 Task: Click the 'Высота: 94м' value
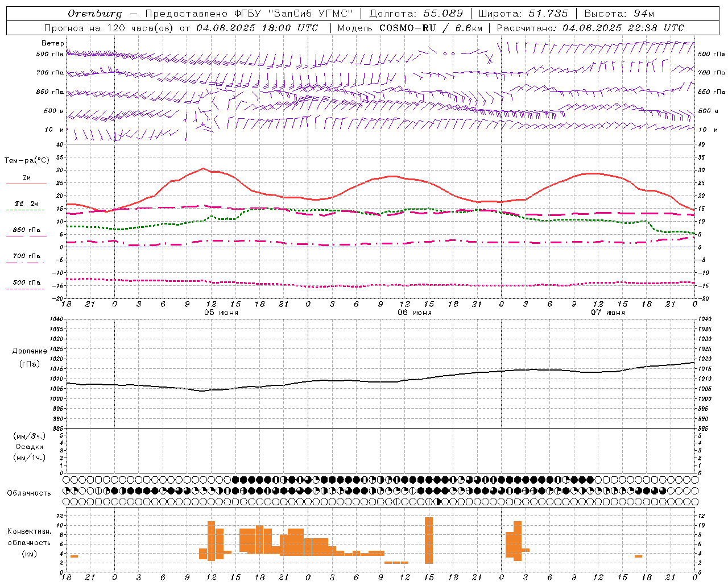point(619,14)
